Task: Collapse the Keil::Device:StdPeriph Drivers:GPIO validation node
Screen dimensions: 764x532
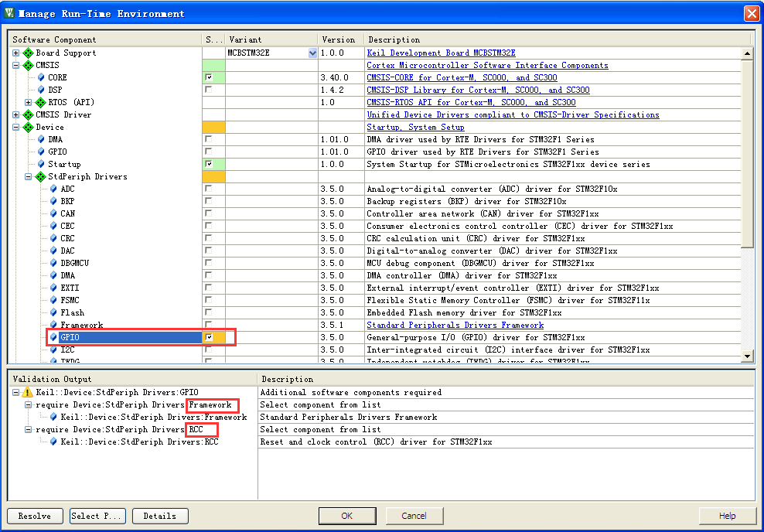Action: (16, 393)
